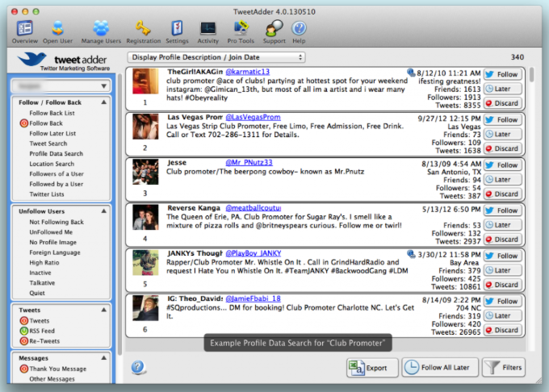Click the Open User toolbar icon
549x392 pixels.
click(x=58, y=31)
